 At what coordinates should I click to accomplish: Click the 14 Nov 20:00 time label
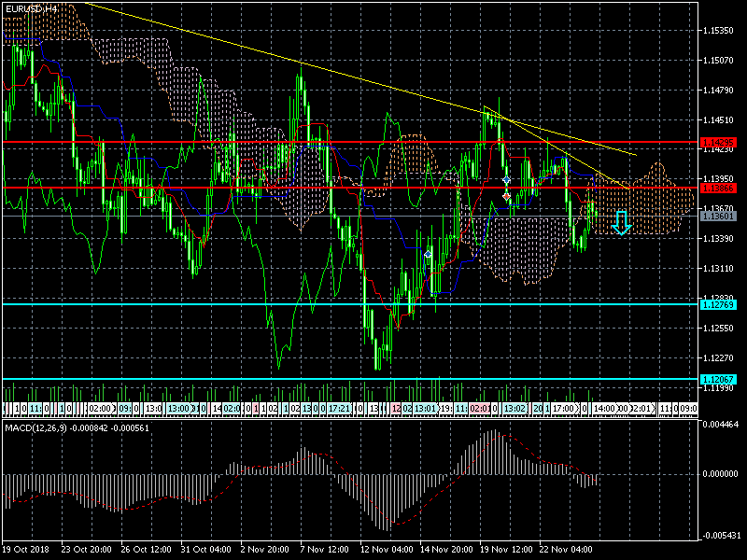446,550
